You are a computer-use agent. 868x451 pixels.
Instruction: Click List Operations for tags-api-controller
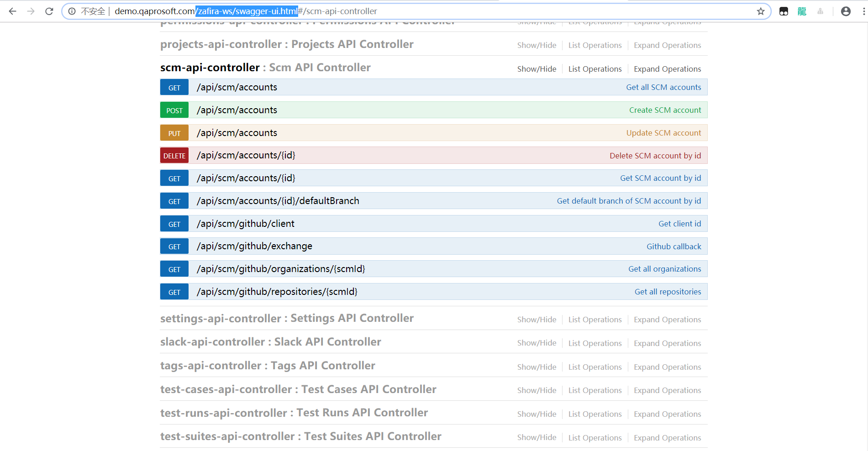(595, 367)
